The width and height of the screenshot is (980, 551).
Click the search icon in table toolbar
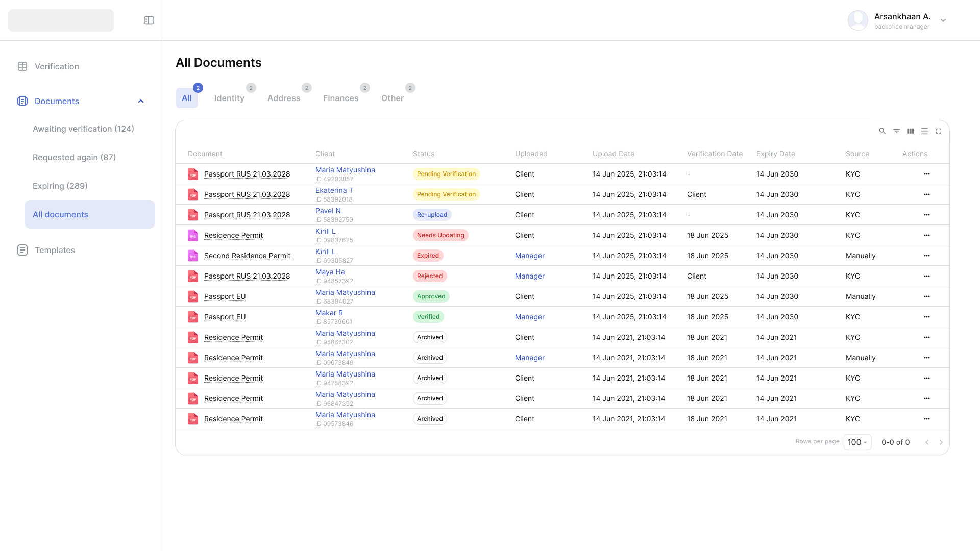[x=882, y=131]
